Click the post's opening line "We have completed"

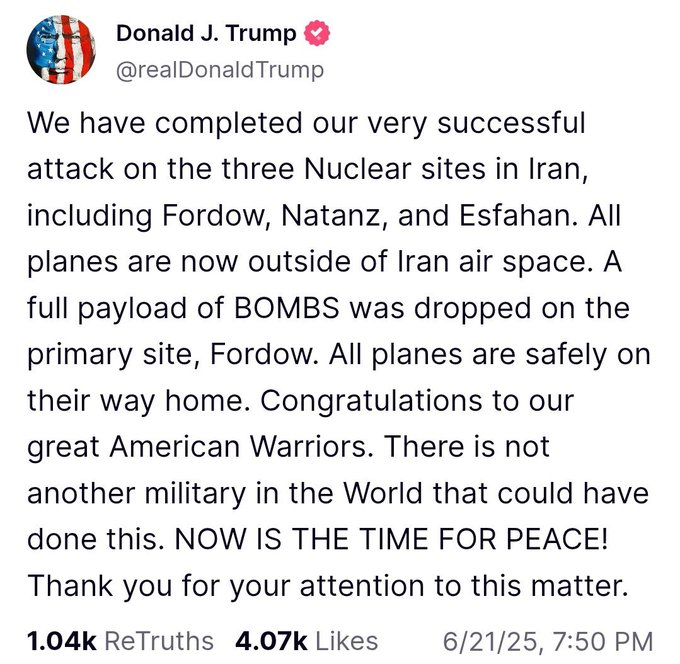tap(140, 124)
